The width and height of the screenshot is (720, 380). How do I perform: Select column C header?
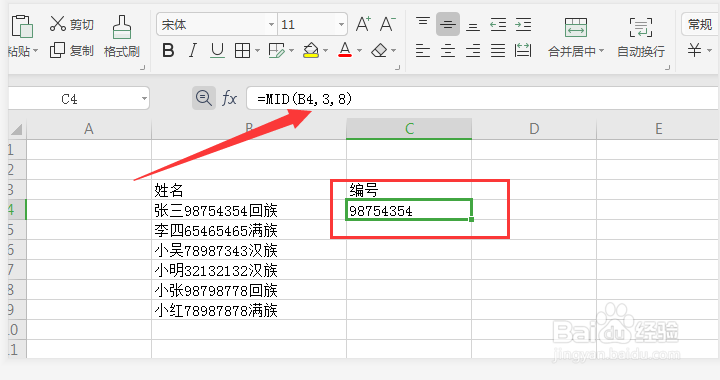409,129
